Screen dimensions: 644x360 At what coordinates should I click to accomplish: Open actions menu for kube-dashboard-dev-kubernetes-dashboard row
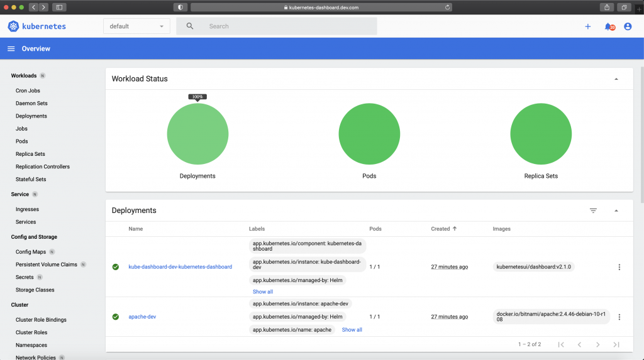click(x=619, y=267)
